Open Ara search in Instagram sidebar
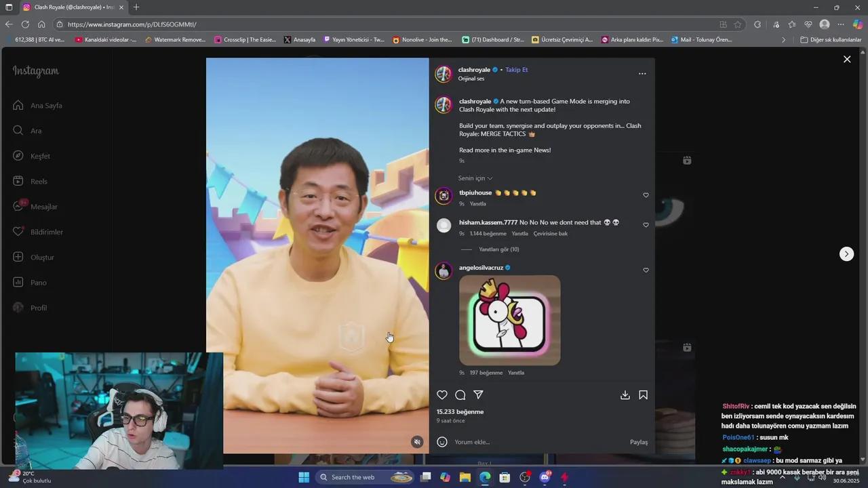Screen dimensions: 868x488 27,131
